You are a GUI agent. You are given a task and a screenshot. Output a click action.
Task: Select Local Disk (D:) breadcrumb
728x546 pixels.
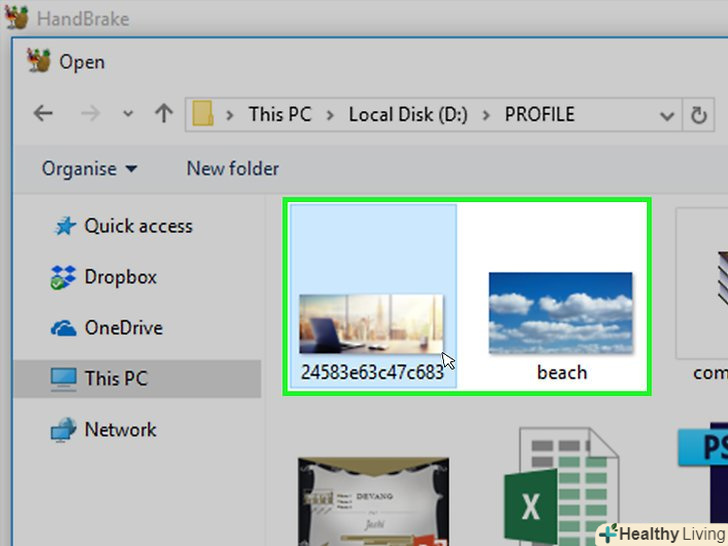point(408,114)
